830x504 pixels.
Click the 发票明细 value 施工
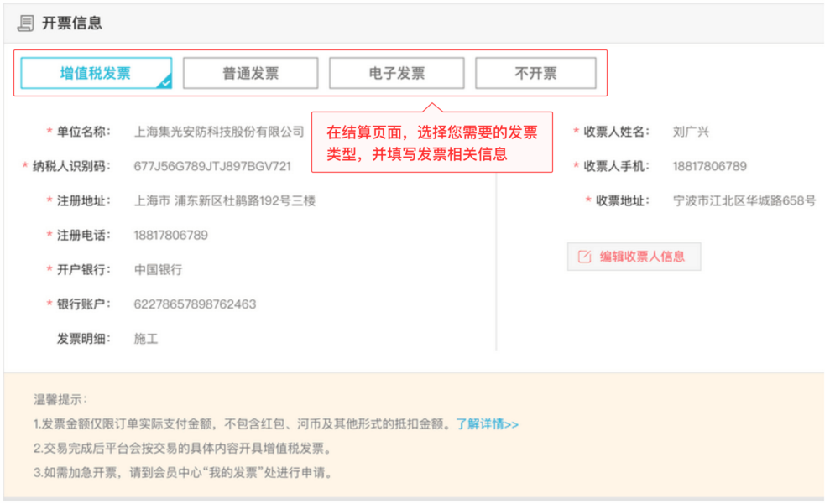pos(146,339)
